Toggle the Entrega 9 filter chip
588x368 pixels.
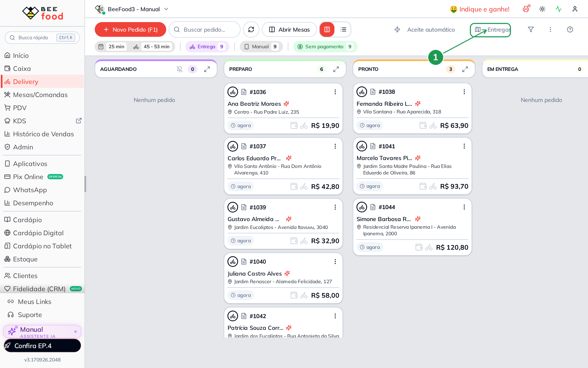tap(207, 47)
